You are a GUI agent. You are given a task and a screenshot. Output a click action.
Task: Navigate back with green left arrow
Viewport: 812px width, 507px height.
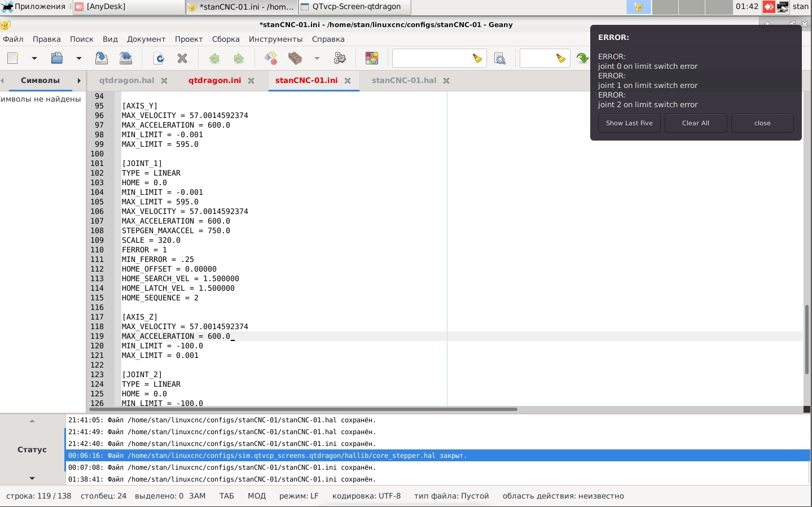(214, 58)
